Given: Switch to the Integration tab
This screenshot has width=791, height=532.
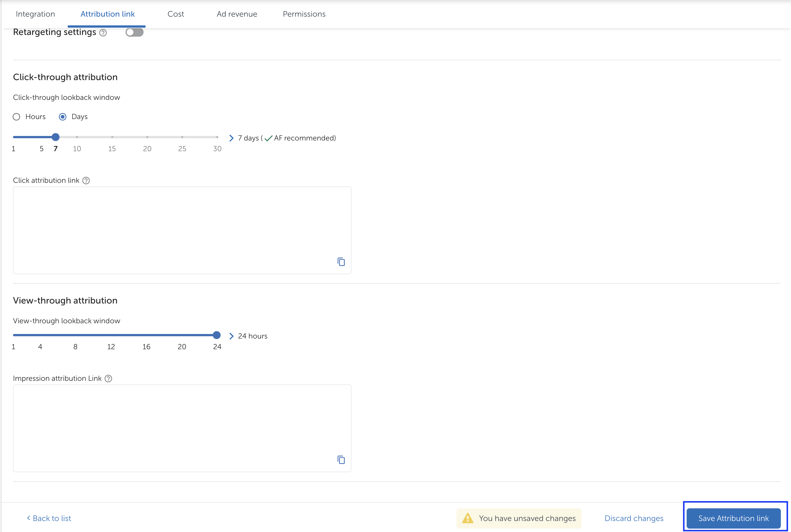Looking at the screenshot, I should [x=35, y=14].
